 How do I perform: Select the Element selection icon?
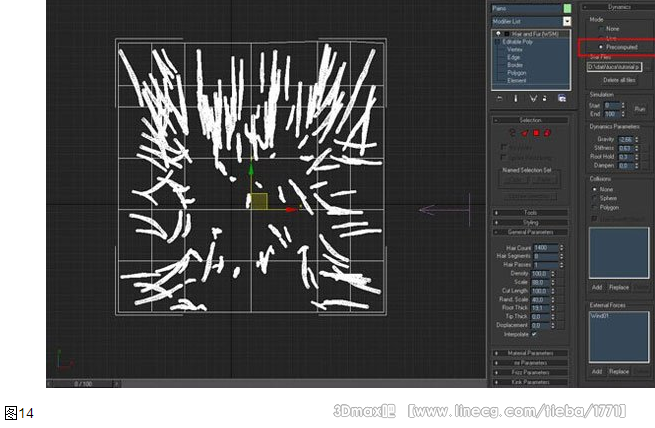[x=548, y=132]
